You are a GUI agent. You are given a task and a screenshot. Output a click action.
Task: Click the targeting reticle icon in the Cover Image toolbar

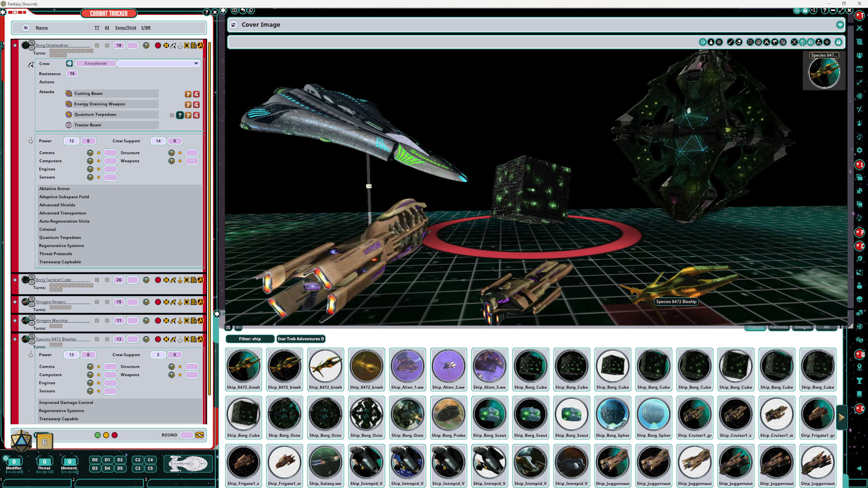[759, 42]
